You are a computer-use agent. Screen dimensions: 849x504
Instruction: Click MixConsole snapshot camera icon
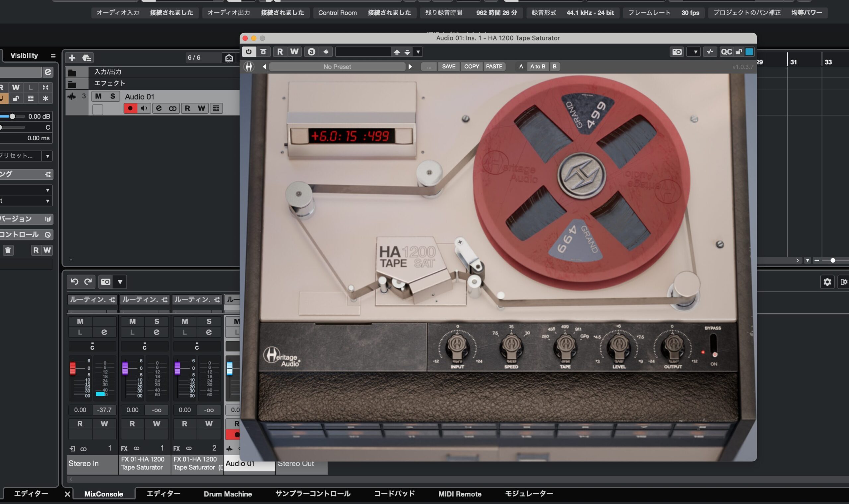pos(105,282)
